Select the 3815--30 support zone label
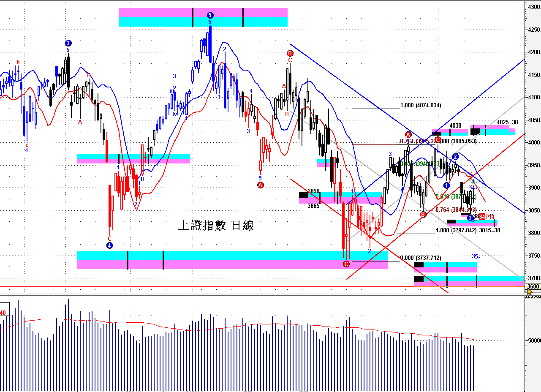 click(490, 231)
